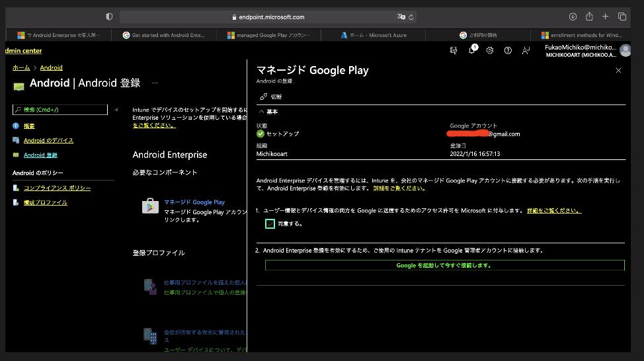Click the コンプライアンス ポリシー sidebar icon

click(x=16, y=188)
